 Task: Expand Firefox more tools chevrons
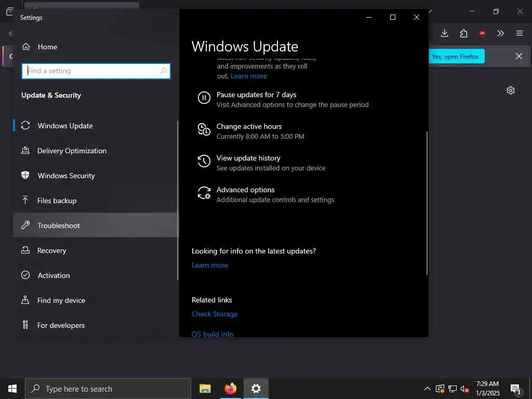click(500, 33)
